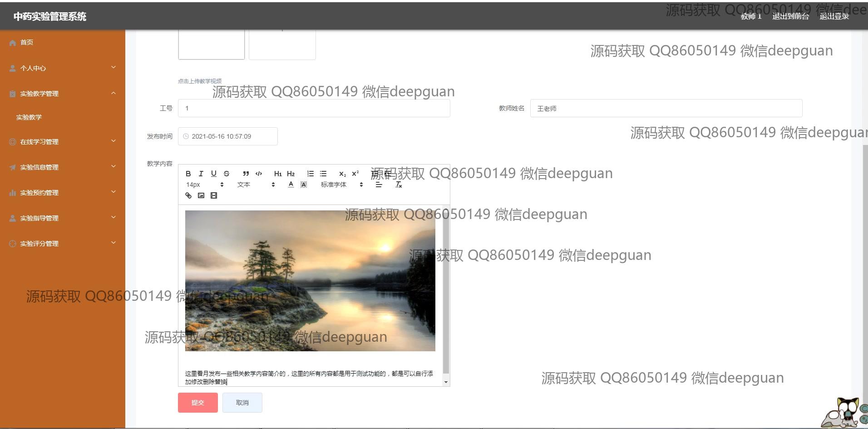Create a numbered list
Viewport: 868px width, 429px height.
[311, 174]
